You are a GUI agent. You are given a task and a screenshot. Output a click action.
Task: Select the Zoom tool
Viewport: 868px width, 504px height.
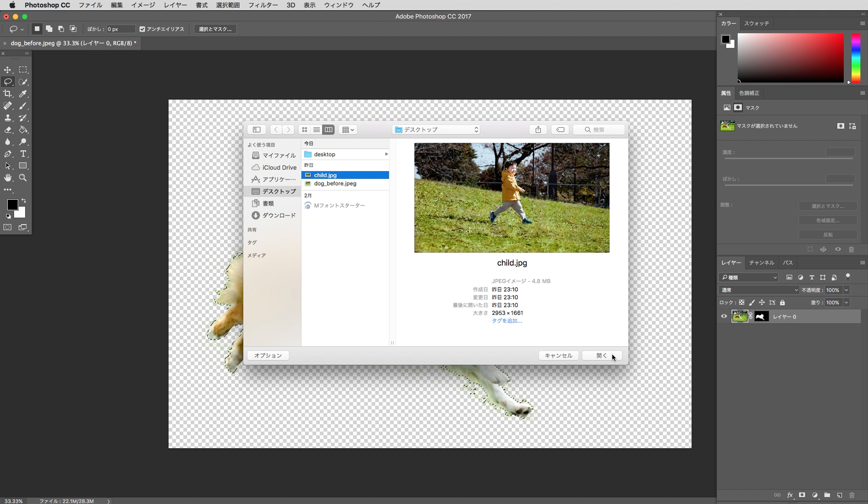23,177
